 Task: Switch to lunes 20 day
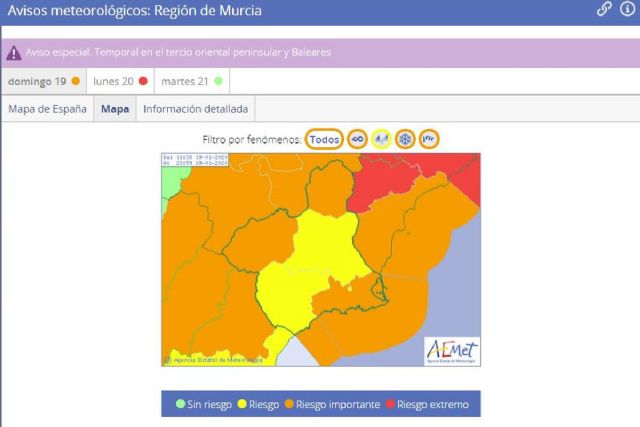tap(120, 81)
